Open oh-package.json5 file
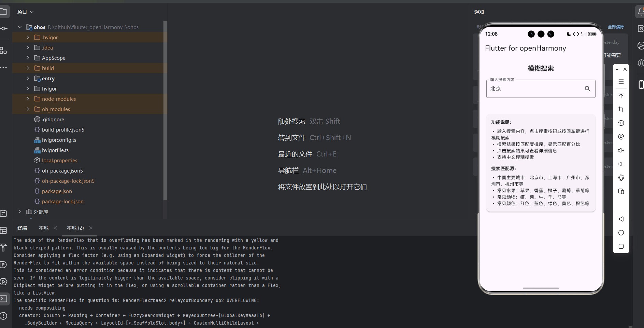The width and height of the screenshot is (644, 328). [62, 170]
